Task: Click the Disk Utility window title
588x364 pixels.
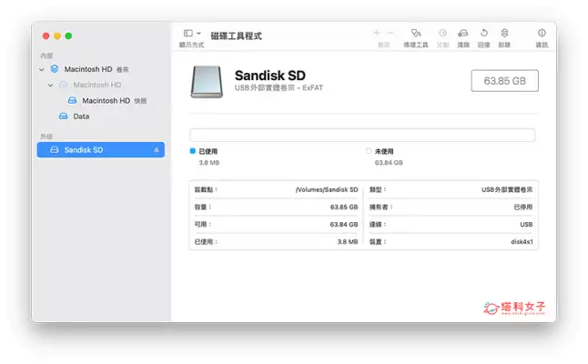Action: (237, 36)
